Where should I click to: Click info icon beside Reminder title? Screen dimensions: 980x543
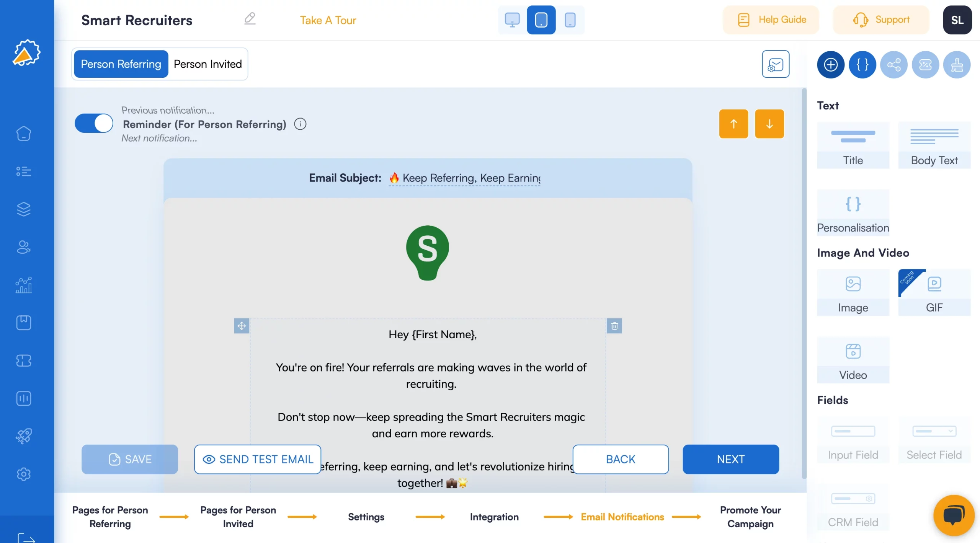(300, 124)
